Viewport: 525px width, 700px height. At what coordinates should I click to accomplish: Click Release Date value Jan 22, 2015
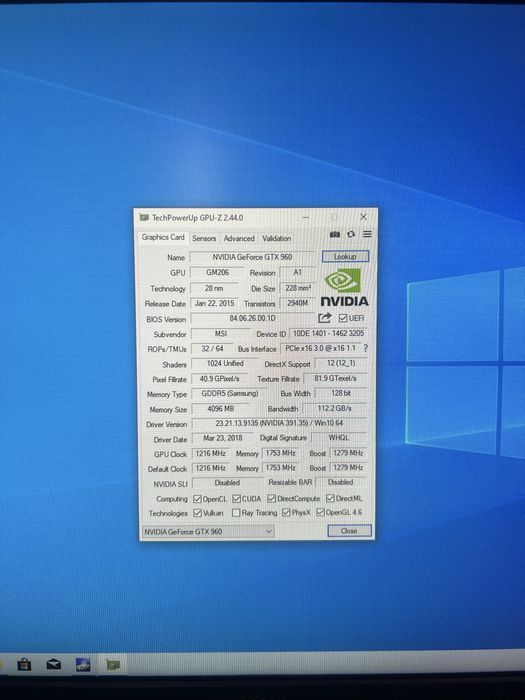click(x=215, y=304)
